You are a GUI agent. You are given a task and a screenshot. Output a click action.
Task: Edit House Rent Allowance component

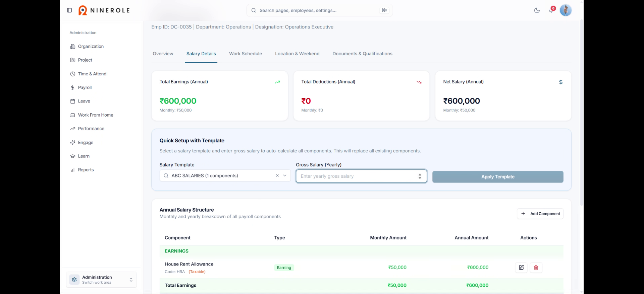tap(521, 268)
